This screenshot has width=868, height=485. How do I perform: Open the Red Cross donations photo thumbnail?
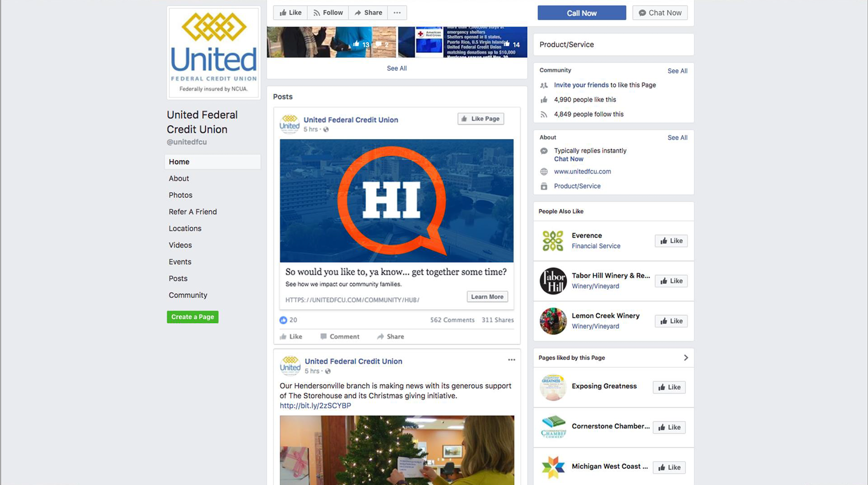coord(462,42)
